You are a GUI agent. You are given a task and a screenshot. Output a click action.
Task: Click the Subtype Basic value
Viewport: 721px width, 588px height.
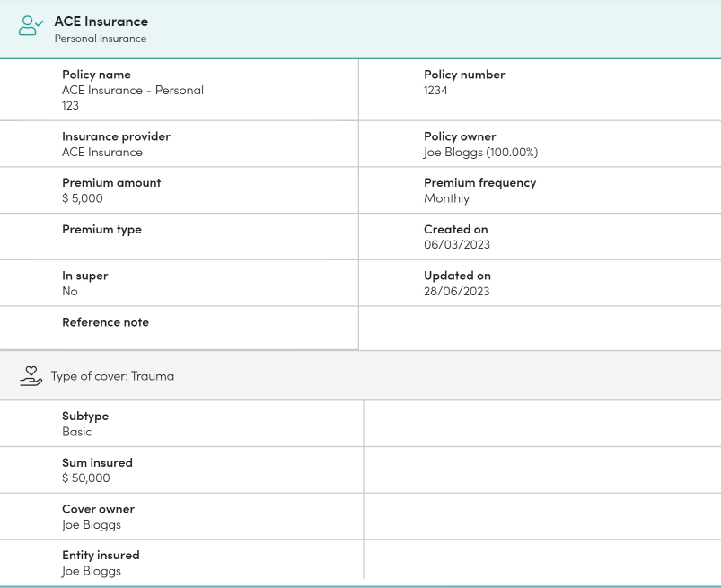[77, 432]
